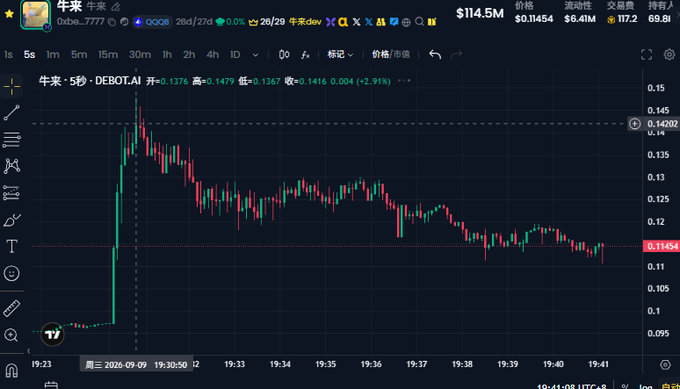
Task: Click the current price label 0.11454
Action: click(x=662, y=246)
